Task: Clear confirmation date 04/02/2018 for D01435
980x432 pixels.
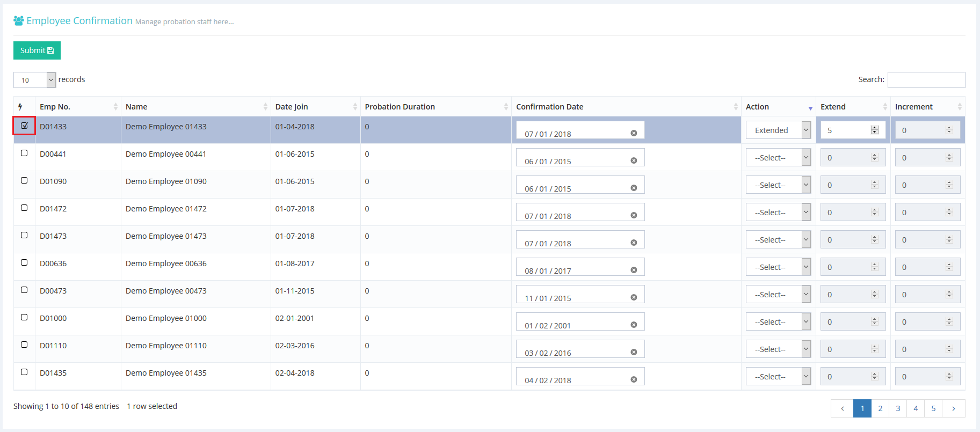Action: pyautogui.click(x=634, y=379)
